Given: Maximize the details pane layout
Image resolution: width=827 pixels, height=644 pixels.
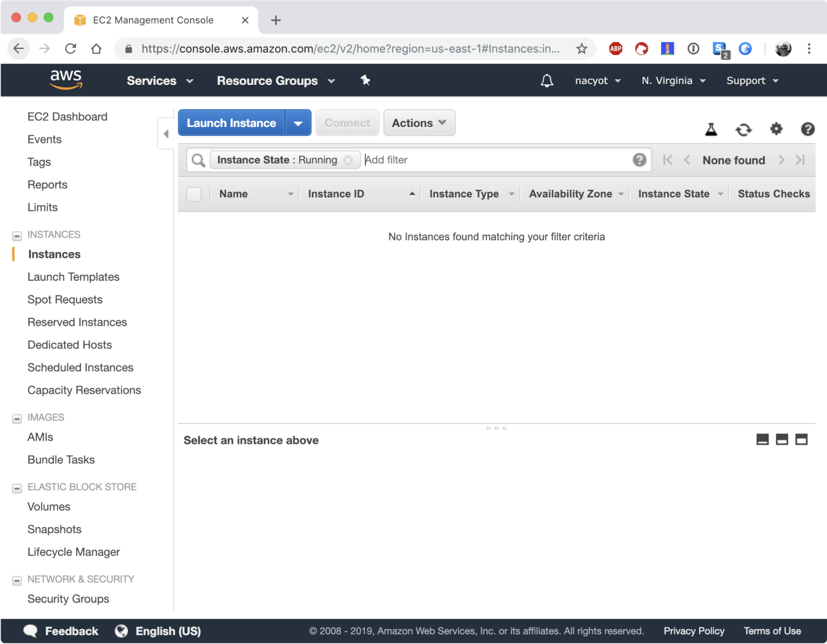Looking at the screenshot, I should tap(802, 439).
